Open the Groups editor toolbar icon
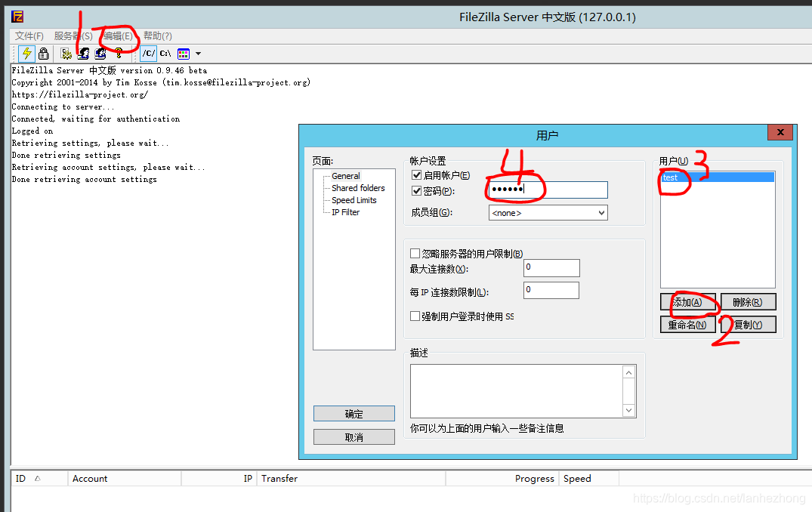812x512 pixels. [x=100, y=54]
